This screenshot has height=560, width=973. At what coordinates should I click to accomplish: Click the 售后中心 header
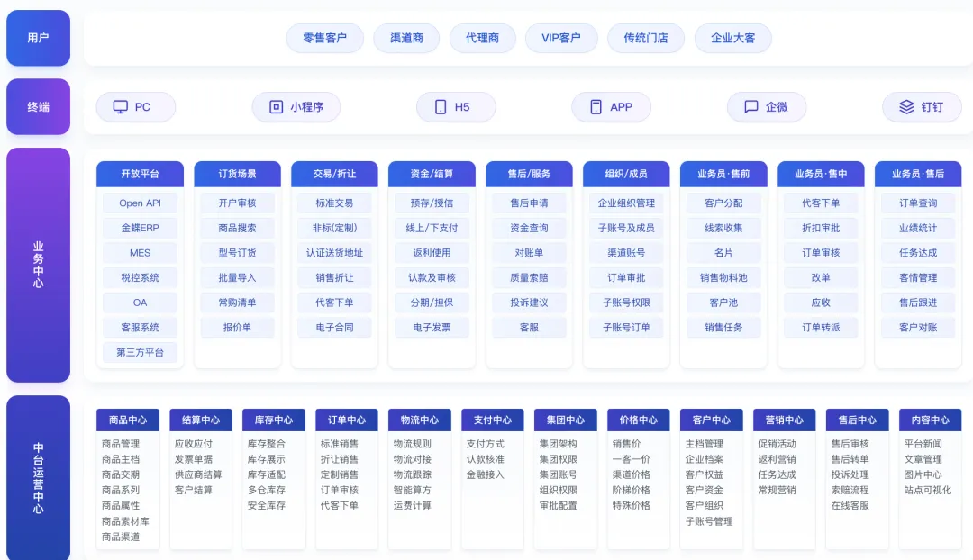858,420
